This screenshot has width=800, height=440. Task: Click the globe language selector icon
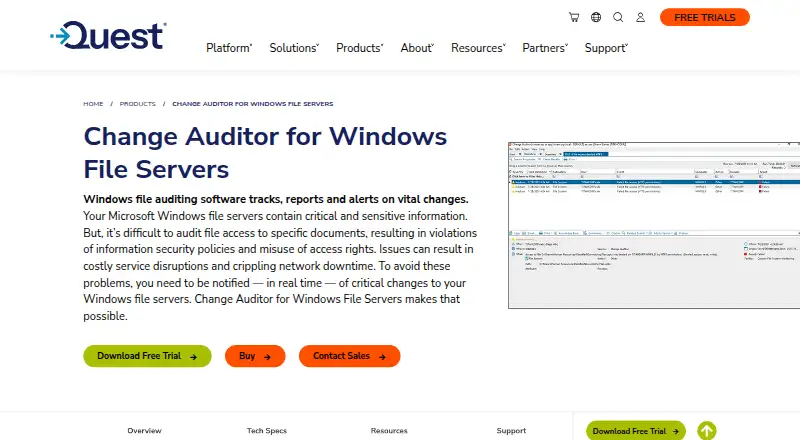[596, 17]
